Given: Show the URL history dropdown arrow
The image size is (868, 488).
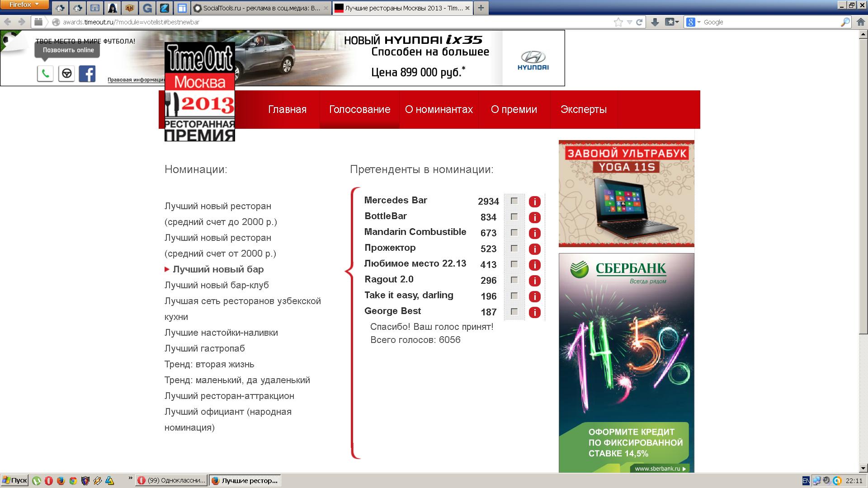Looking at the screenshot, I should click(629, 22).
